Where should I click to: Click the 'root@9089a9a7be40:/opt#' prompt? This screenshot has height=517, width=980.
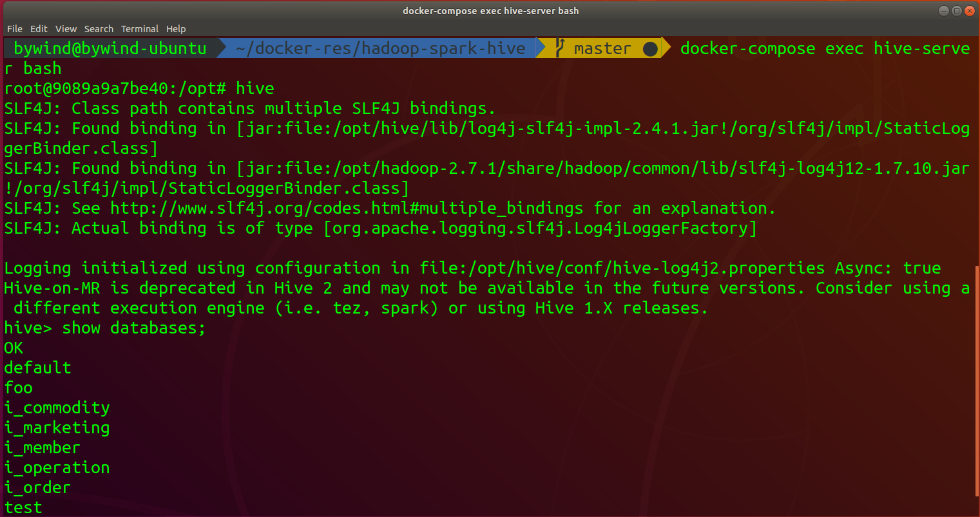tap(115, 88)
